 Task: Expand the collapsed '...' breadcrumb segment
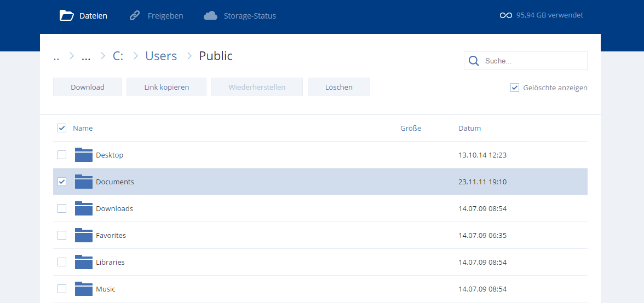point(86,56)
